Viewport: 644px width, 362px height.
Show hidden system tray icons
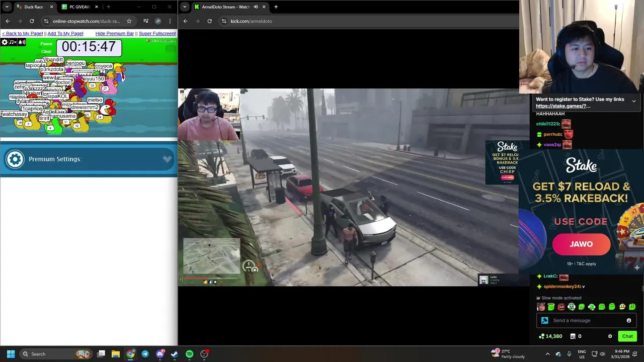coord(547,354)
